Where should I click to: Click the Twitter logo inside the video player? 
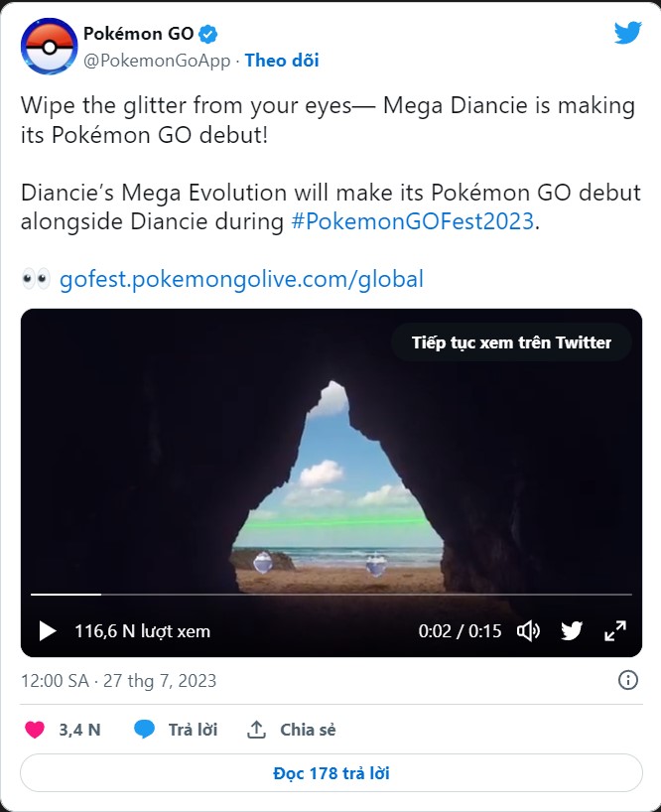(x=574, y=629)
